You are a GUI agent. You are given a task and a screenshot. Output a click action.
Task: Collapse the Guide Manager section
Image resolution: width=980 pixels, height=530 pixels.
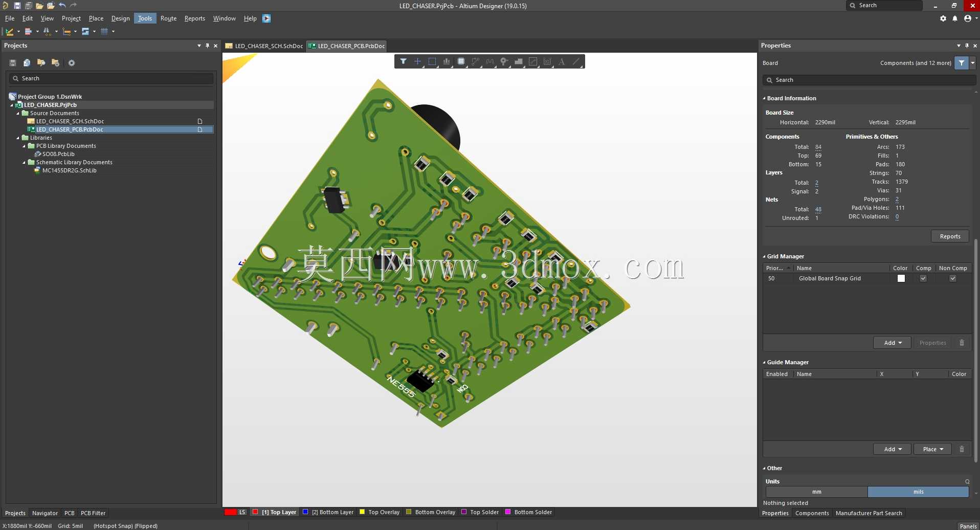coord(764,362)
